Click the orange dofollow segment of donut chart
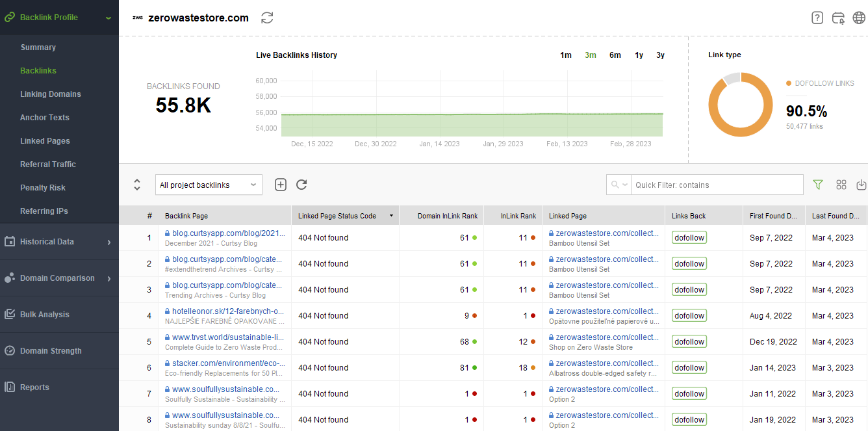The image size is (868, 431). pos(741,133)
